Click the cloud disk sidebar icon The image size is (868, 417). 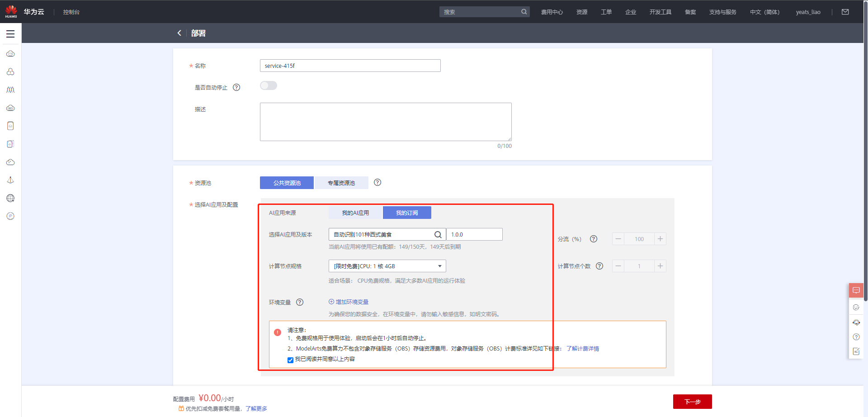[10, 108]
